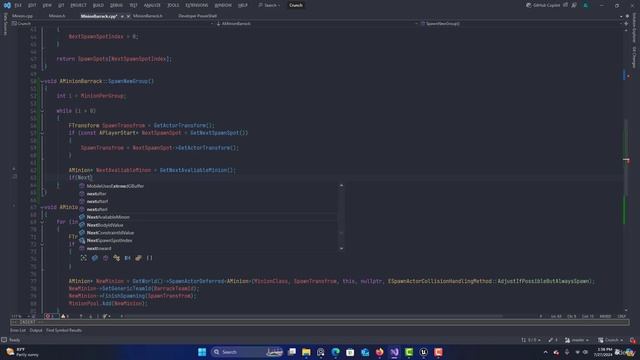The width and height of the screenshot is (640, 360).
Task: Open Microsoft Edge from taskbar
Action: 336,352
